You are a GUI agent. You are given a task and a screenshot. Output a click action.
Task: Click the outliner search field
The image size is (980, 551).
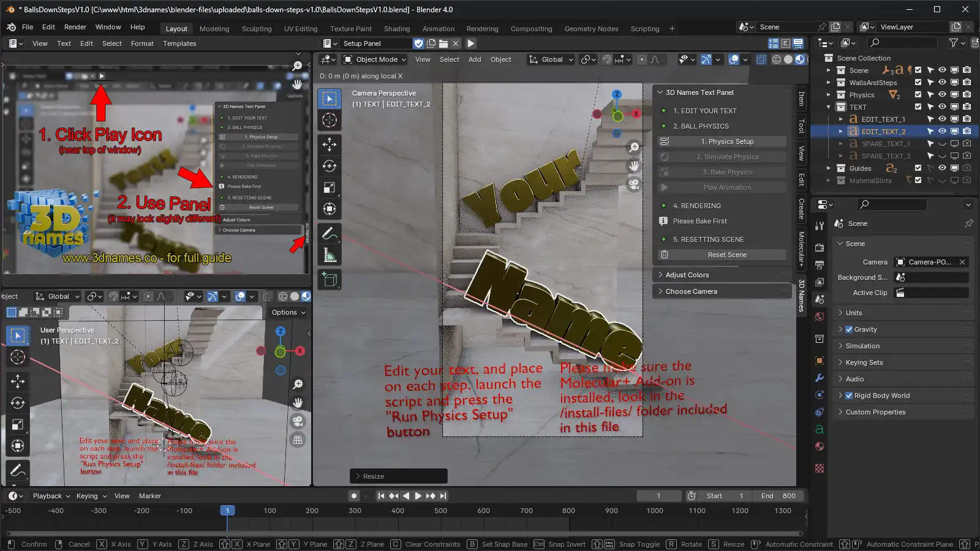[x=903, y=43]
